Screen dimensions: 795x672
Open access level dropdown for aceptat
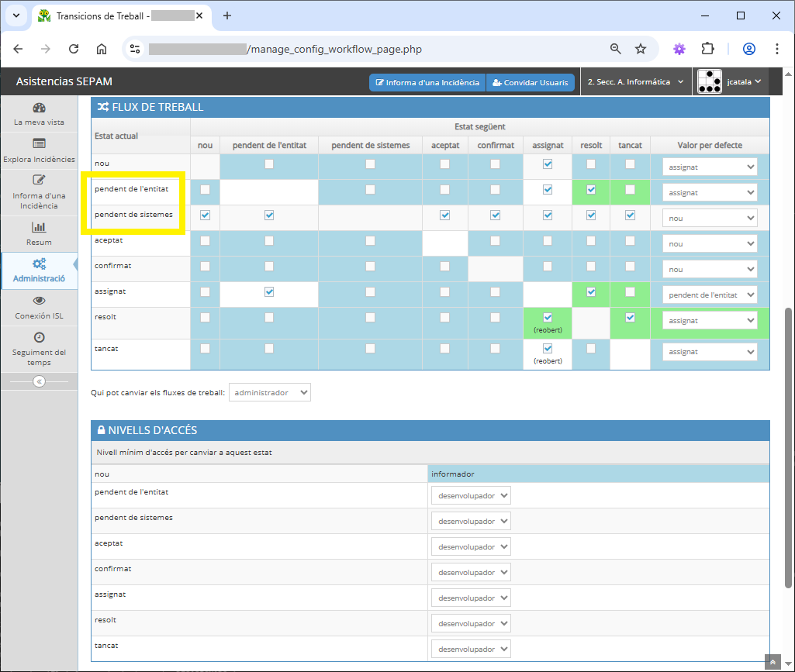click(x=471, y=547)
